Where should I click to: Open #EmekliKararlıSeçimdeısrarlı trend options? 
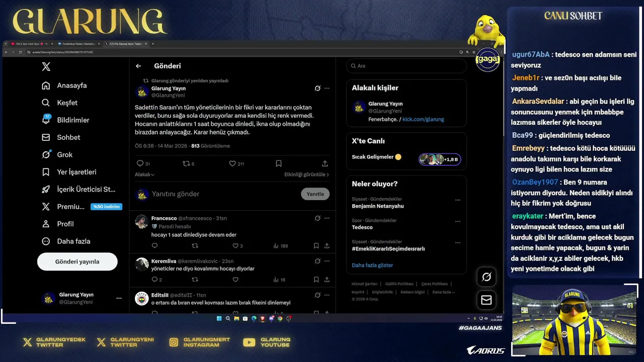click(x=458, y=243)
